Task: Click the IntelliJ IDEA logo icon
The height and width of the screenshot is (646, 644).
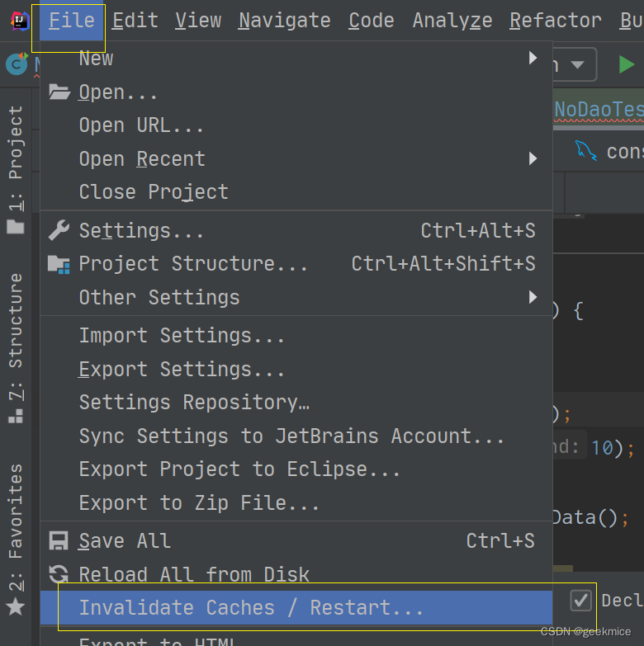Action: (x=20, y=21)
